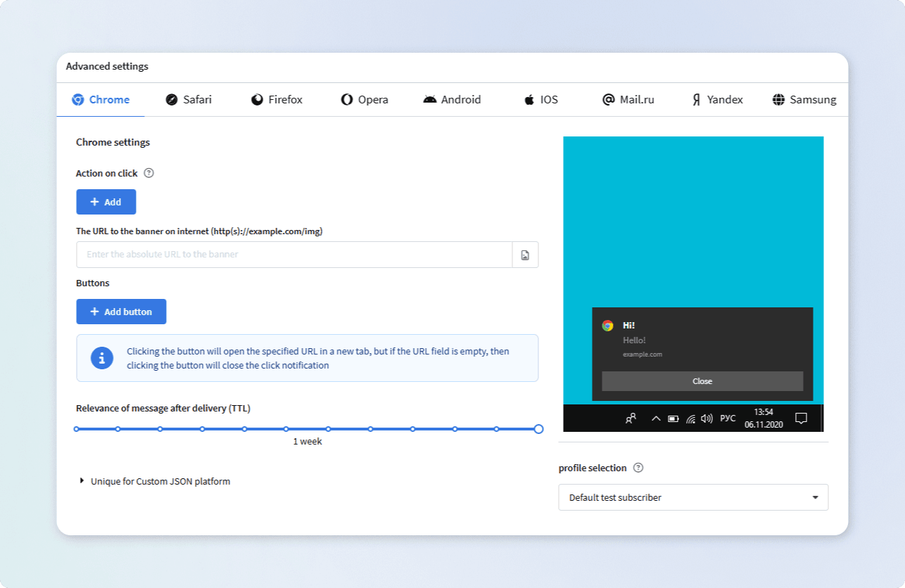The width and height of the screenshot is (905, 588).
Task: Click the Chrome settings heading
Action: click(x=113, y=142)
